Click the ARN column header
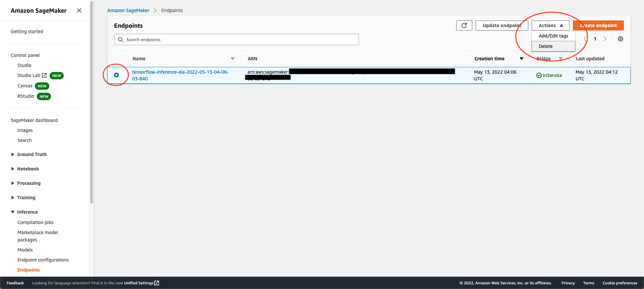 252,59
